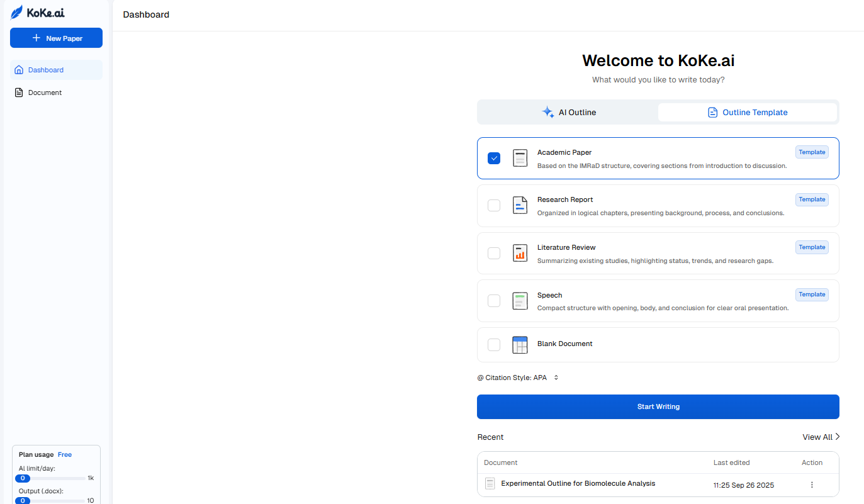
Task: Check the Literature Review checkbox
Action: click(494, 253)
